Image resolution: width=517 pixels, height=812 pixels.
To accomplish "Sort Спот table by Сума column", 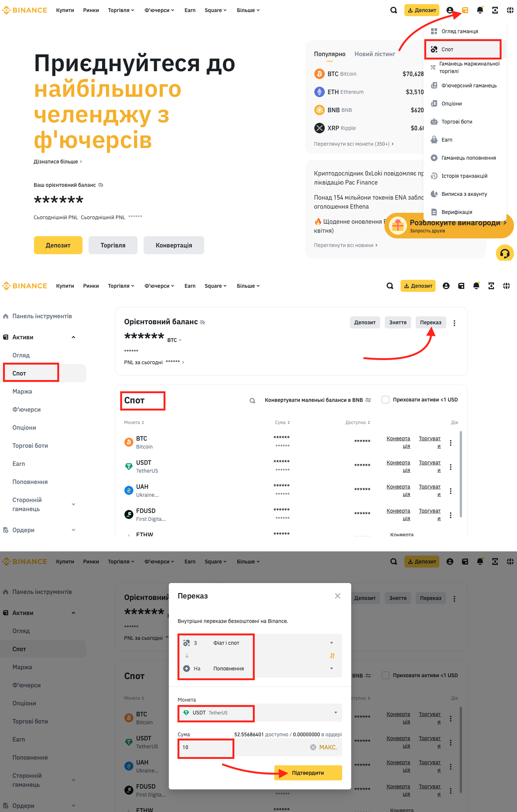I will [282, 423].
